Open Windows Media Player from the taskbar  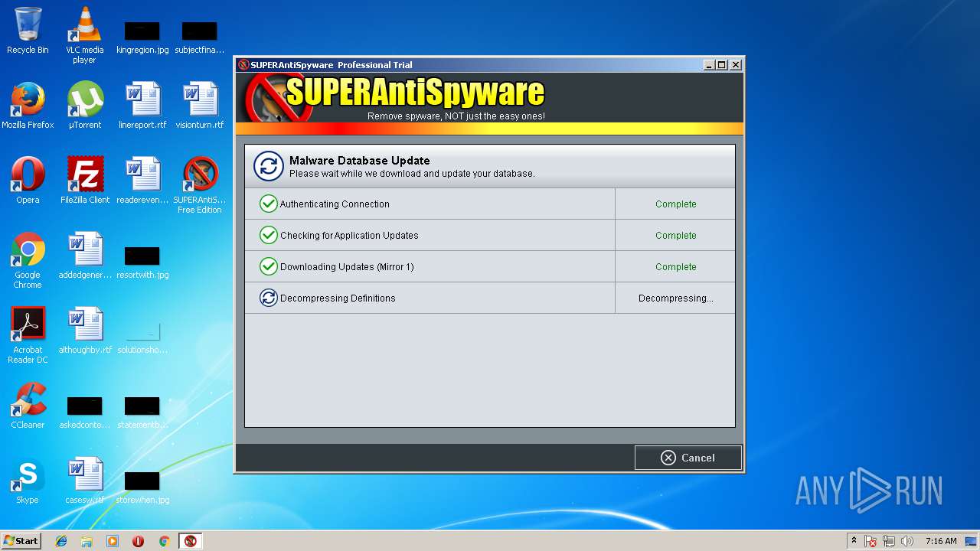pos(113,541)
